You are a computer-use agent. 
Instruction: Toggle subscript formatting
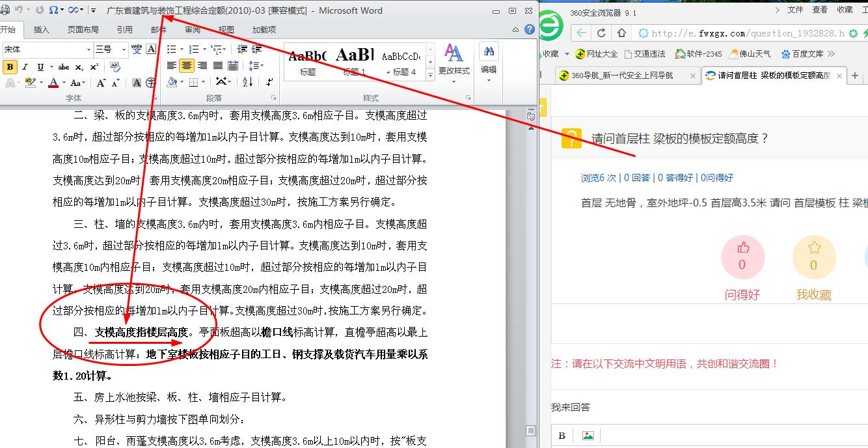[x=79, y=67]
